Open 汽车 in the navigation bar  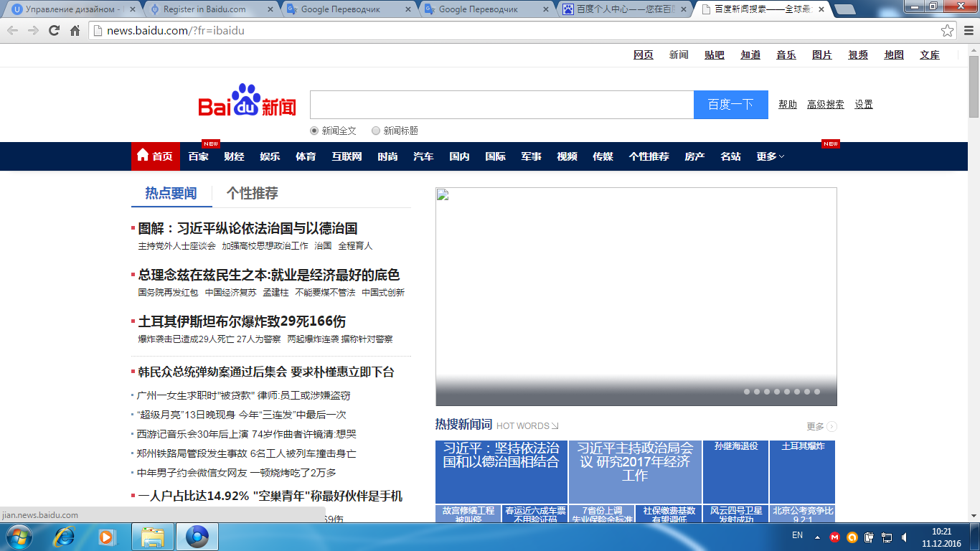click(x=423, y=156)
